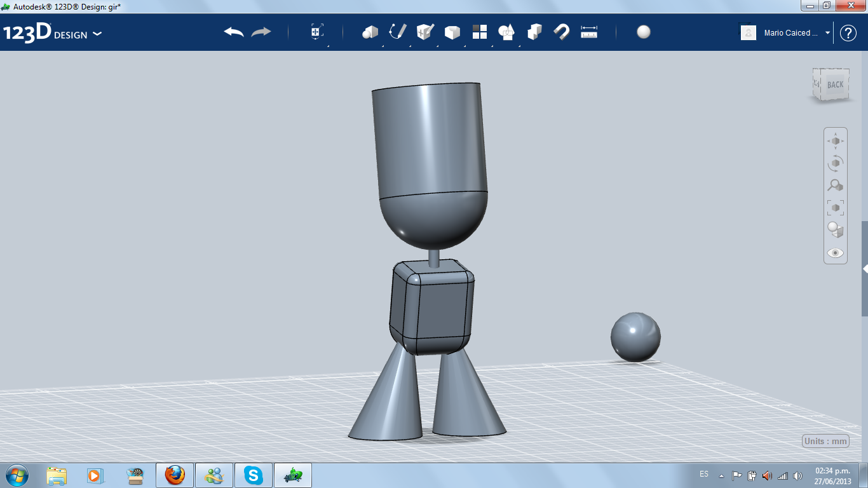This screenshot has width=868, height=488.
Task: Click the Orbit navigation tool
Action: (836, 163)
